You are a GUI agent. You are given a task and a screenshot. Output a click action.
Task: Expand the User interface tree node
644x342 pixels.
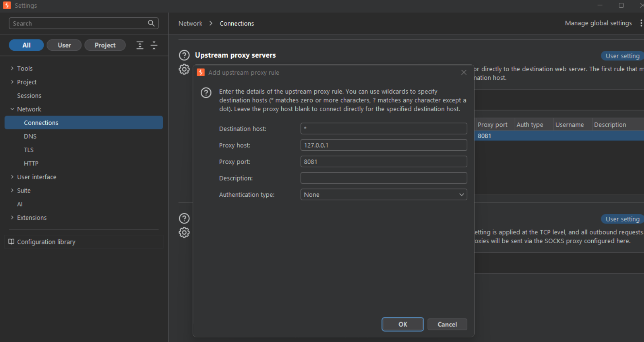(12, 177)
